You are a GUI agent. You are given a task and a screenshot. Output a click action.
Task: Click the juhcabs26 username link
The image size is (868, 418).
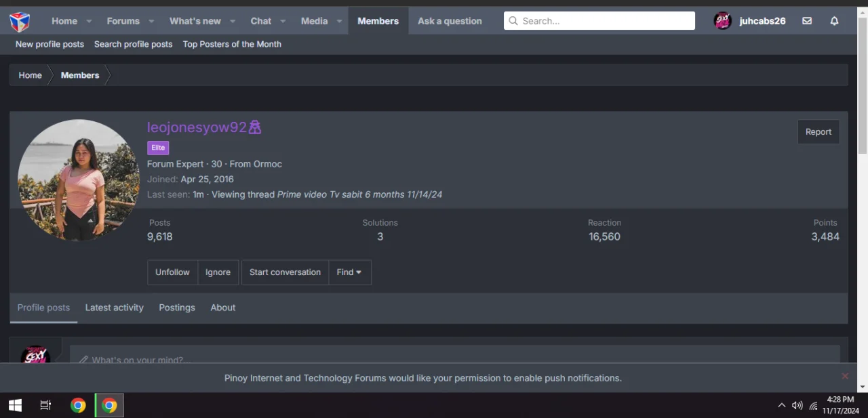762,21
